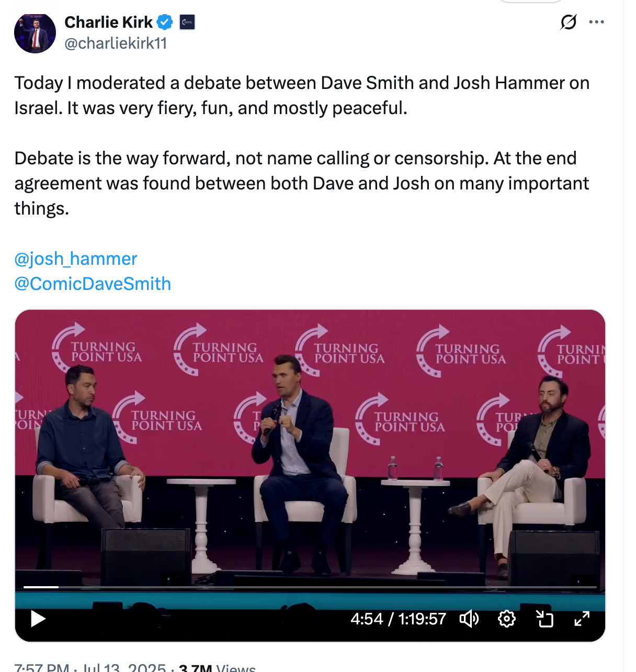This screenshot has width=636, height=672.
Task: Toggle picture-in-picture mode icon
Action: pos(544,619)
